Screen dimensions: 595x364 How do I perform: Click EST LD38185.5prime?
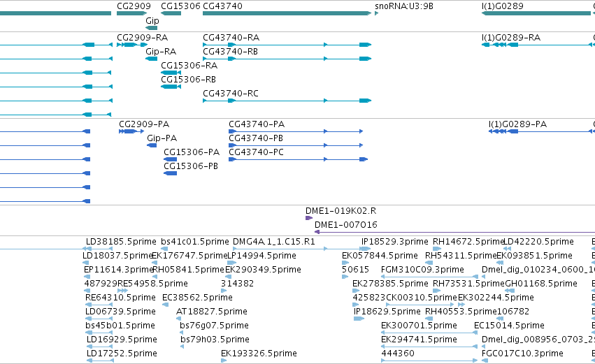121,242
